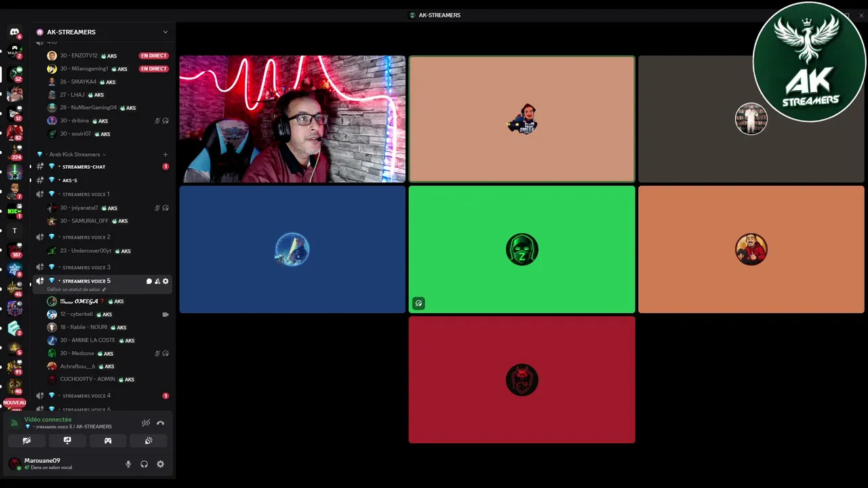Mute the microphone next to Marouane09
This screenshot has height=488, width=868.
[x=128, y=464]
